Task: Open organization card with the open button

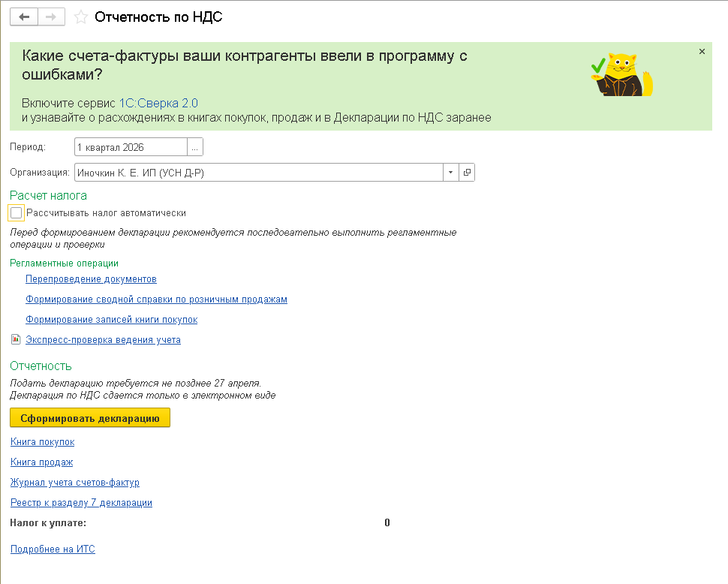Action: coord(467,173)
